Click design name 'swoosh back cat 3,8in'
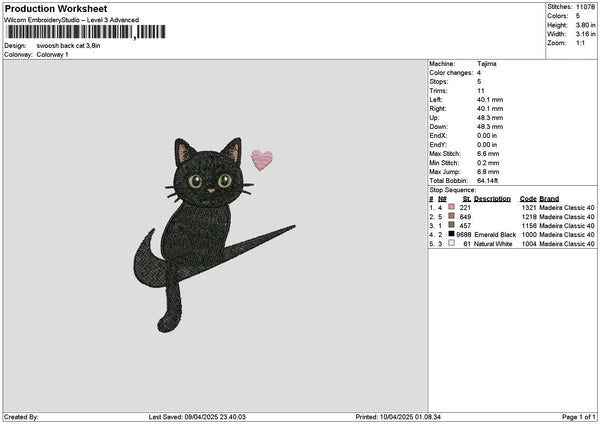Viewport: 600px width, 424px height. click(x=68, y=46)
